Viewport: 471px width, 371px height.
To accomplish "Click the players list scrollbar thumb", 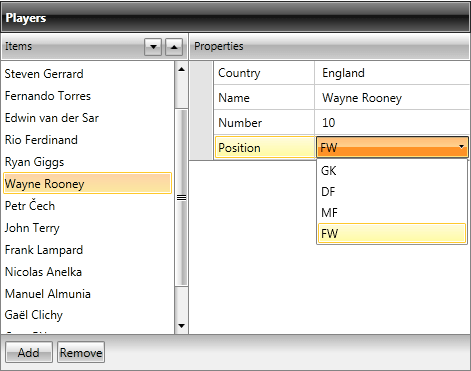I will click(181, 197).
